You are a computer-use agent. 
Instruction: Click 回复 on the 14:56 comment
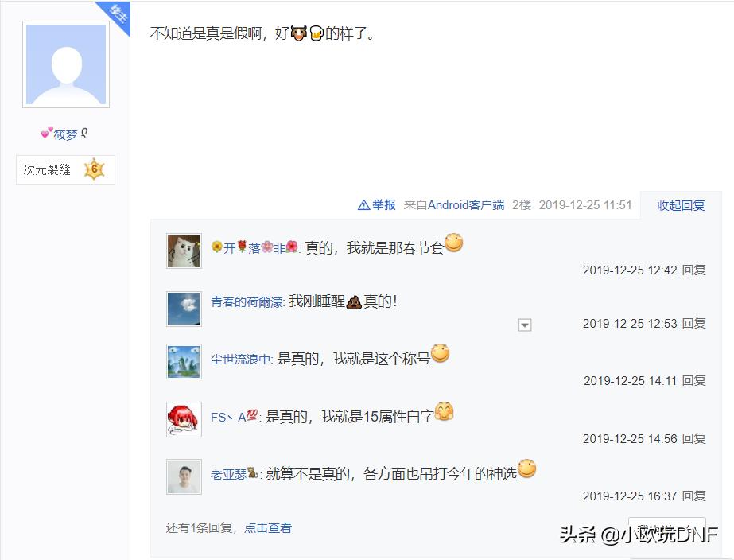pyautogui.click(x=693, y=439)
